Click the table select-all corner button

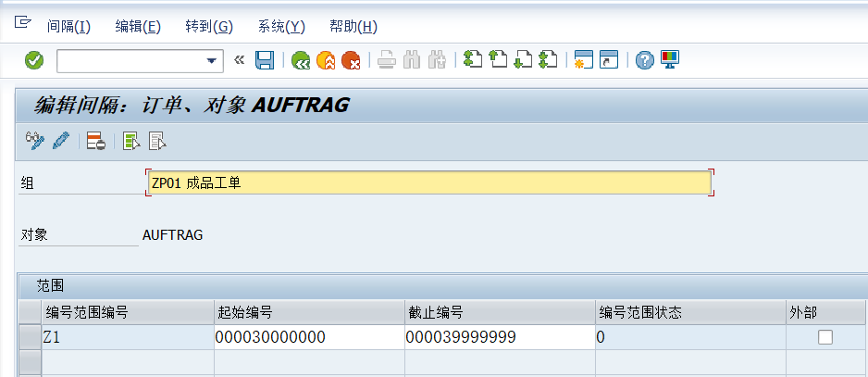point(30,313)
